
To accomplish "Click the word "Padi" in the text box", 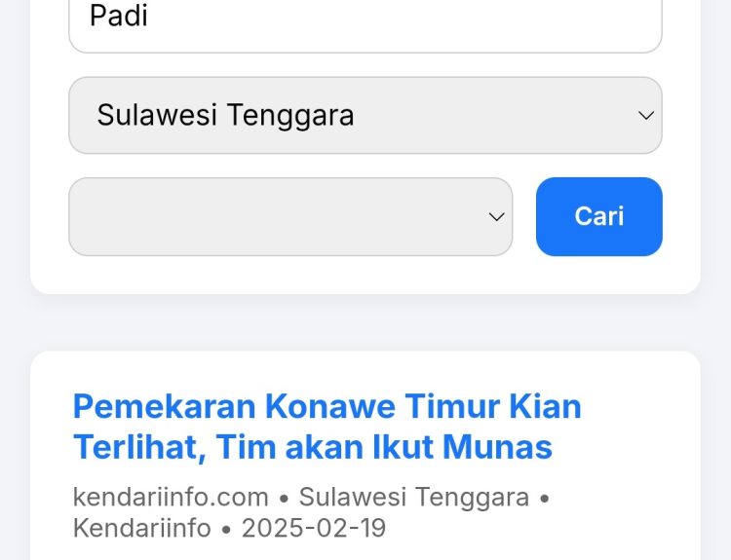I will [119, 17].
